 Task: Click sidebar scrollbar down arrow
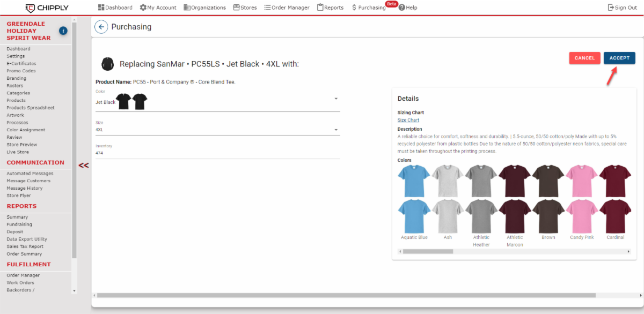click(x=74, y=290)
